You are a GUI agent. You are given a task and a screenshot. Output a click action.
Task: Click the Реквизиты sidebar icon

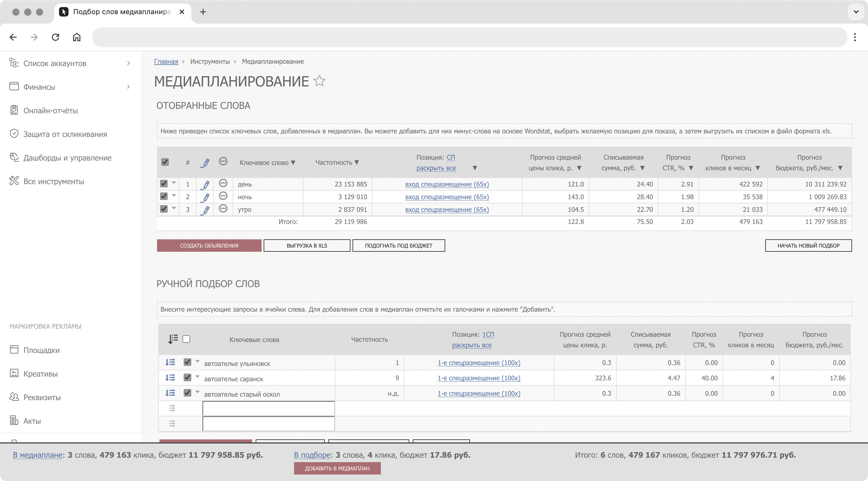tap(14, 397)
